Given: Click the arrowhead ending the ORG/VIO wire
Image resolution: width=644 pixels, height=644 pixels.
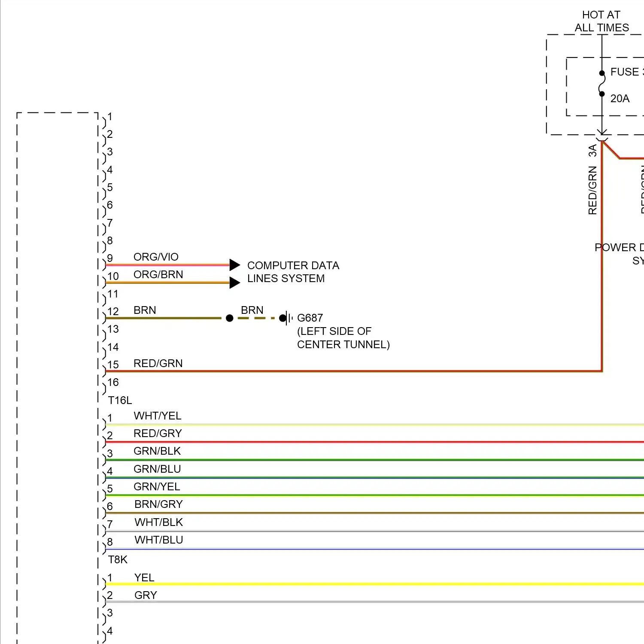Looking at the screenshot, I should [x=235, y=265].
